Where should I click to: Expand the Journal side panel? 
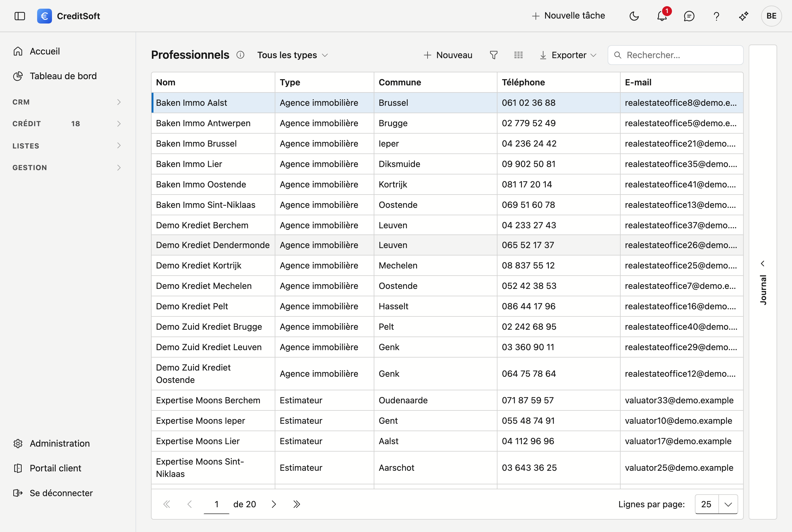pos(763,282)
